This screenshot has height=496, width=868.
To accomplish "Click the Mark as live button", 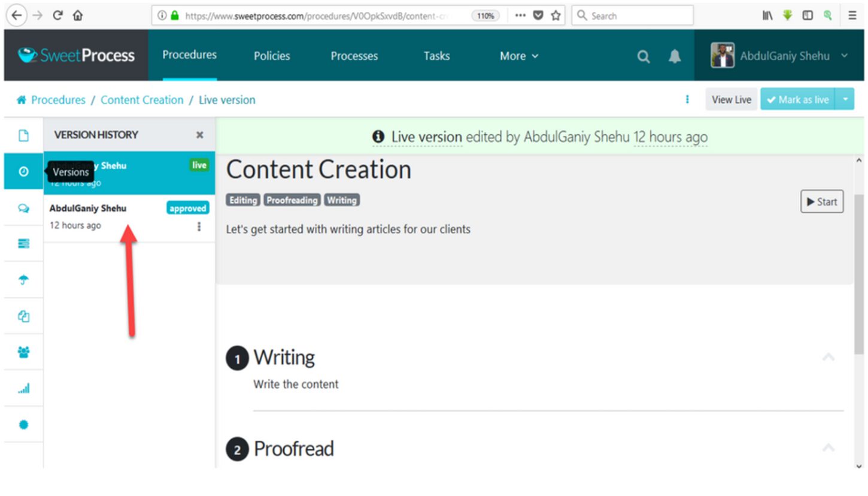I will pyautogui.click(x=799, y=99).
